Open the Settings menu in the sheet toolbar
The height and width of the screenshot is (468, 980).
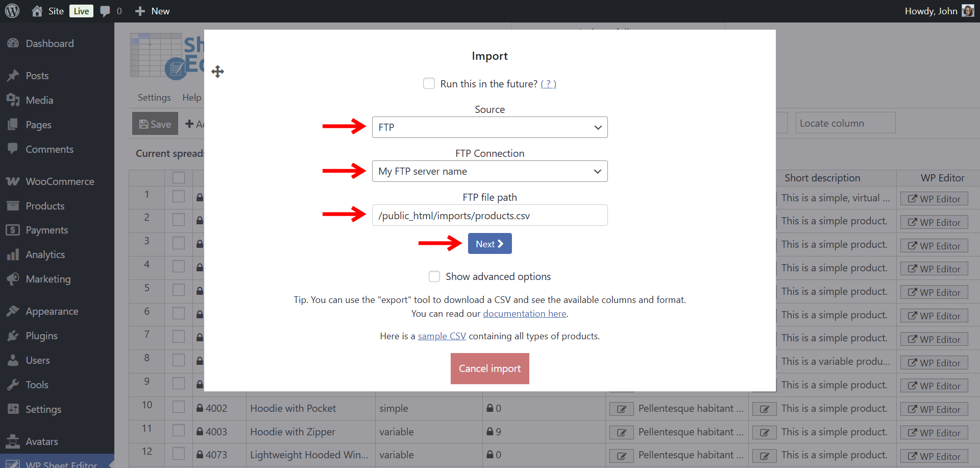[x=154, y=98]
